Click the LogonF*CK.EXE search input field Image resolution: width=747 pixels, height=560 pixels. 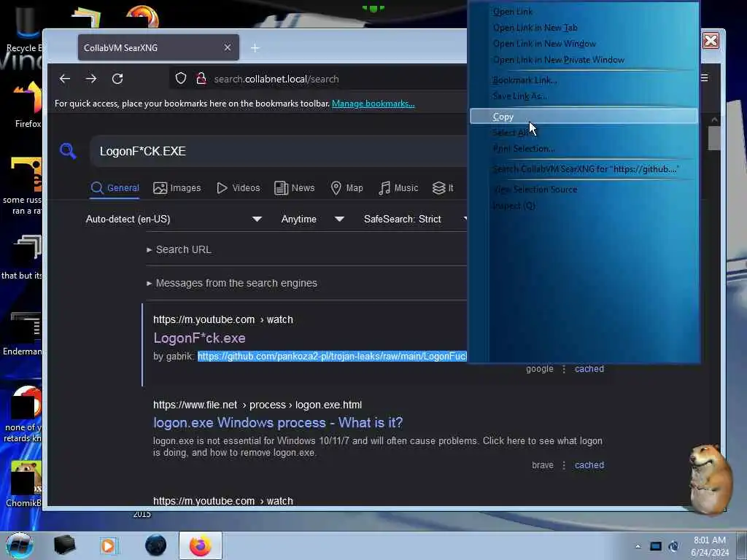pyautogui.click(x=279, y=152)
